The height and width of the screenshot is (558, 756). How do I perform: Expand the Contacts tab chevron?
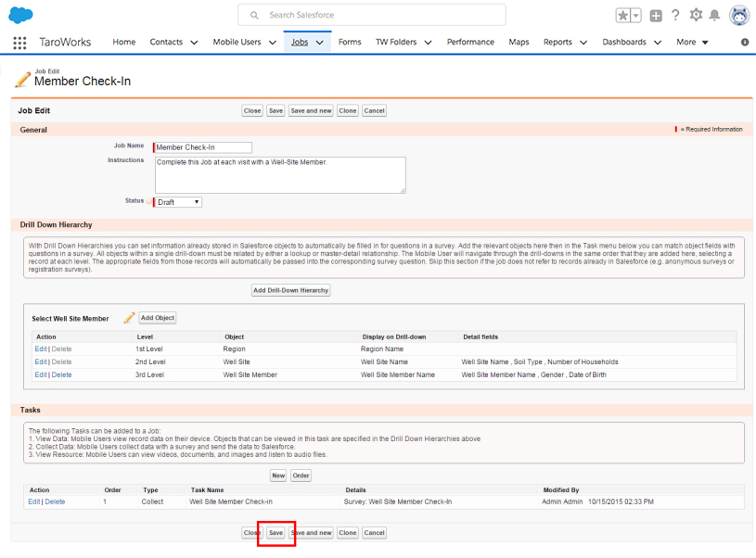[194, 43]
